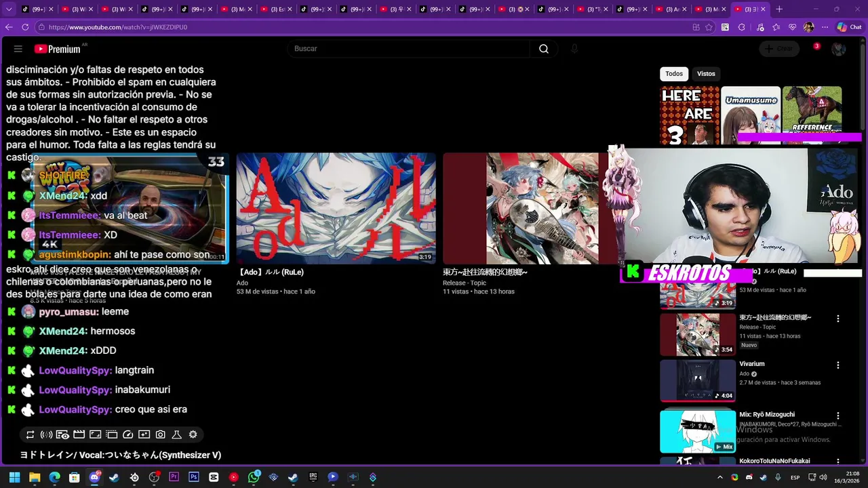Screen dimensions: 868x488
Task: Open the YouTube hamburger guide menu
Action: coord(18,49)
